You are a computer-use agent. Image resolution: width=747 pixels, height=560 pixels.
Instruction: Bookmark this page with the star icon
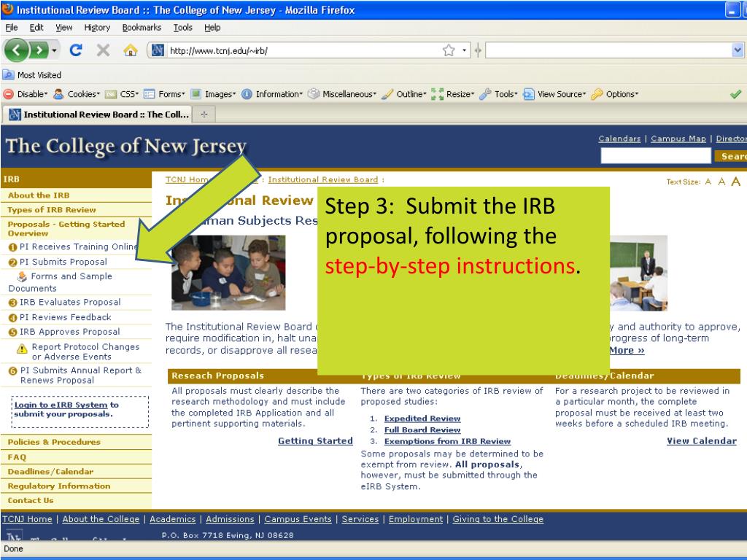(x=449, y=50)
